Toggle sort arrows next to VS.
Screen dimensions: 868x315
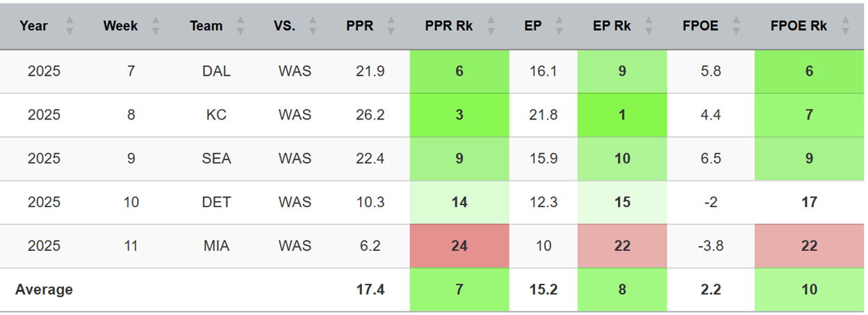(313, 26)
